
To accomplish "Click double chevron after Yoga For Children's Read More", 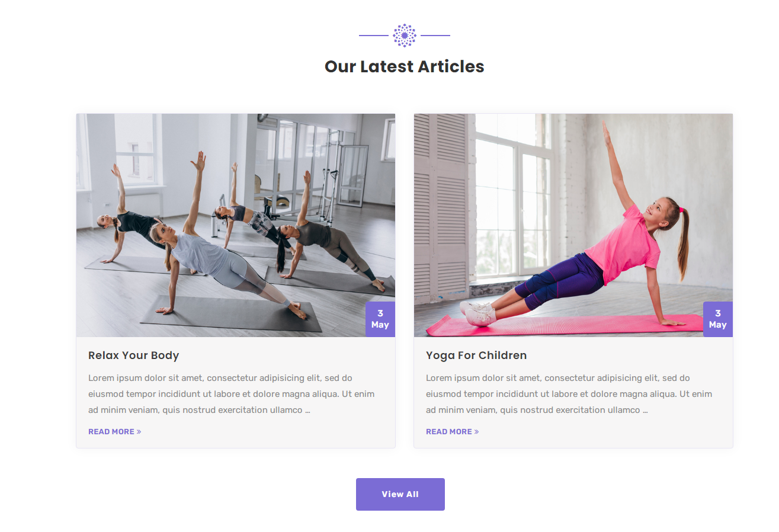I will pyautogui.click(x=476, y=432).
